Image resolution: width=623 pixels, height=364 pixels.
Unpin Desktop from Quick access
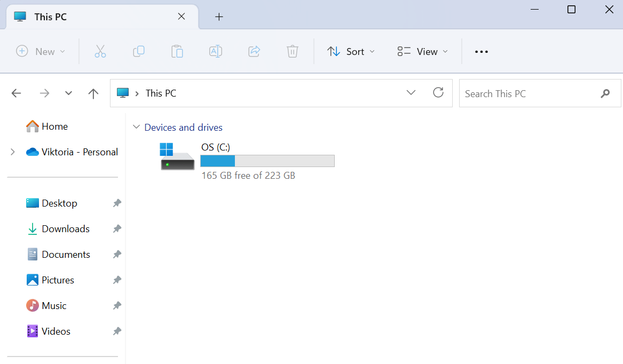(x=117, y=203)
